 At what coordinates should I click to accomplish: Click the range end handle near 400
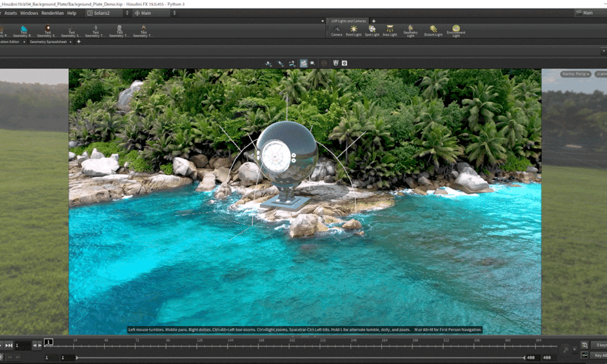pos(524,358)
